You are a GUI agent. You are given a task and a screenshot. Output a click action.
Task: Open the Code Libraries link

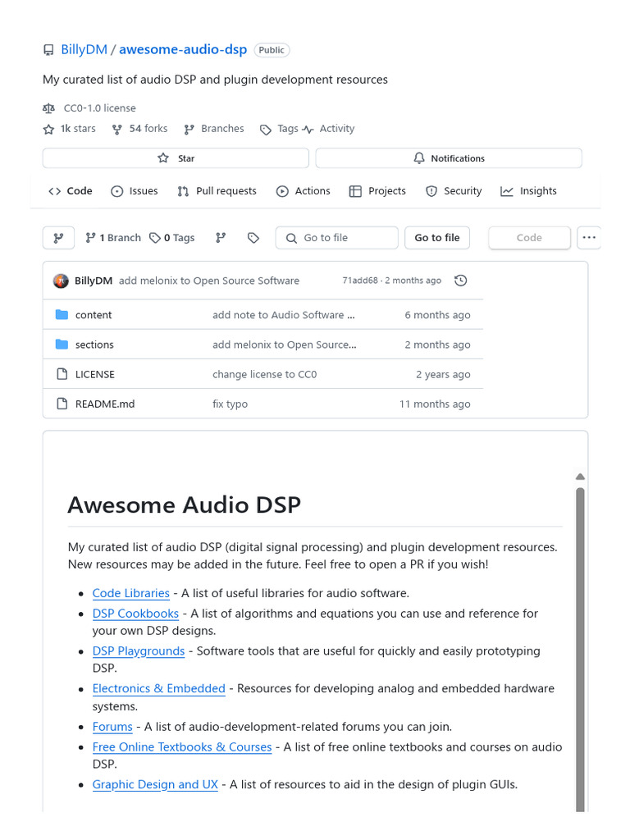130,593
